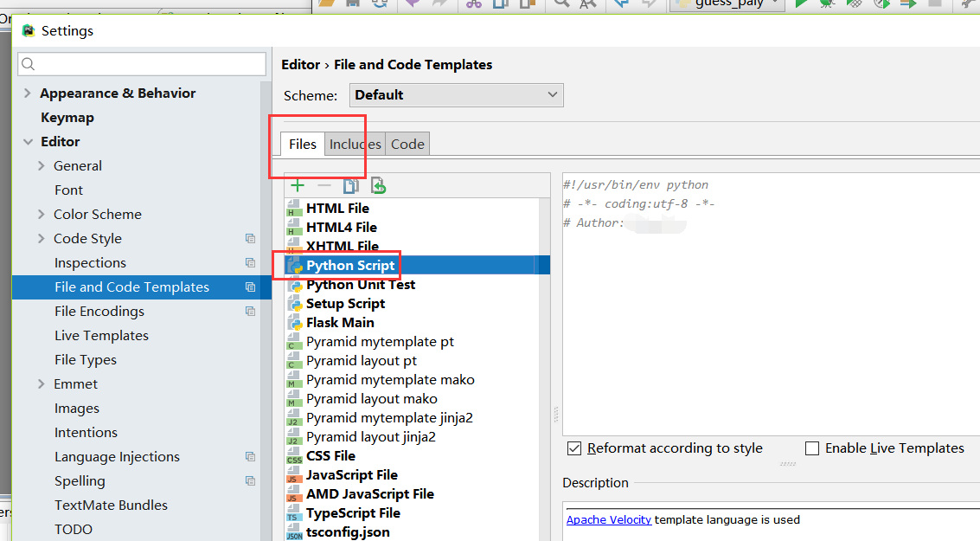Click the Setup Script python icon
The image size is (980, 541).
click(295, 304)
